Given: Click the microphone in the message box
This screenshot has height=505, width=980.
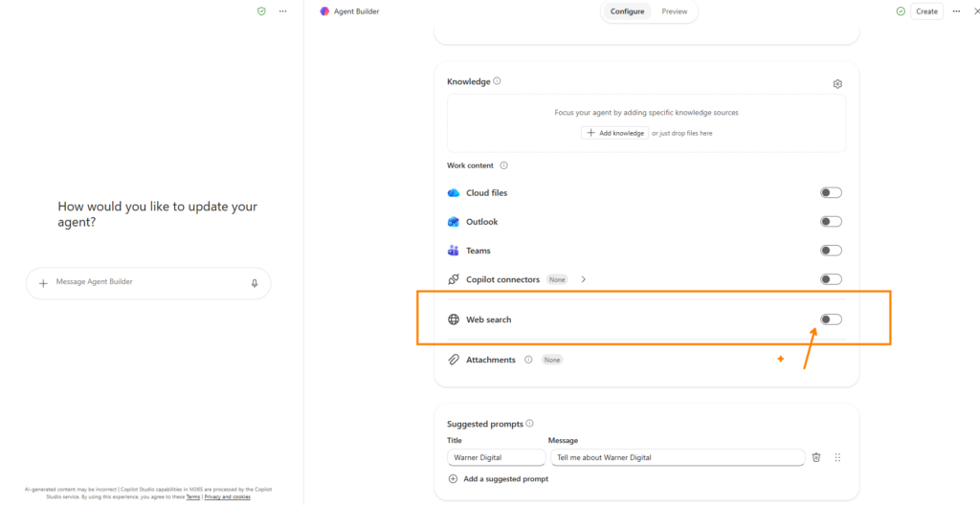Looking at the screenshot, I should click(x=255, y=283).
